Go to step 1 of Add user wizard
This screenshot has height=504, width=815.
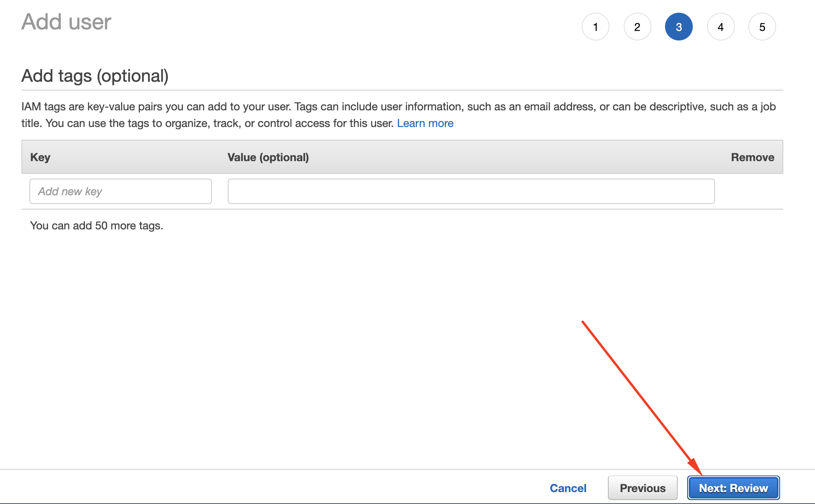pyautogui.click(x=595, y=27)
